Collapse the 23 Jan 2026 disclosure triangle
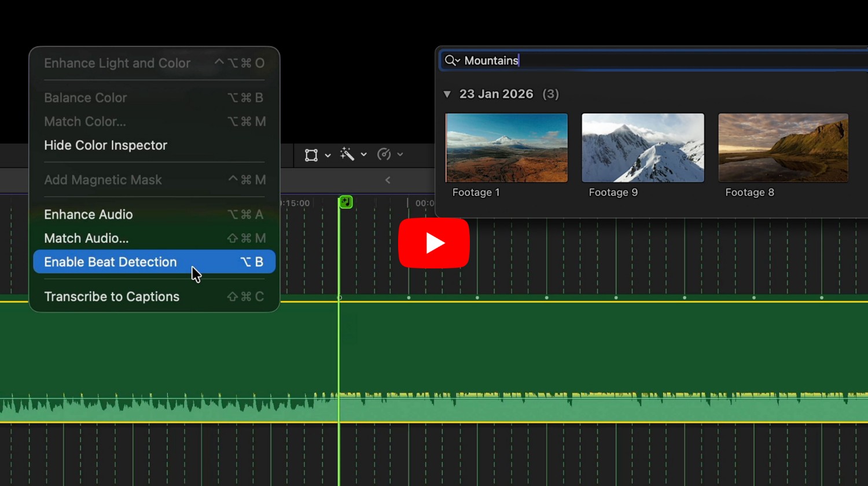The width and height of the screenshot is (868, 486). click(x=447, y=94)
